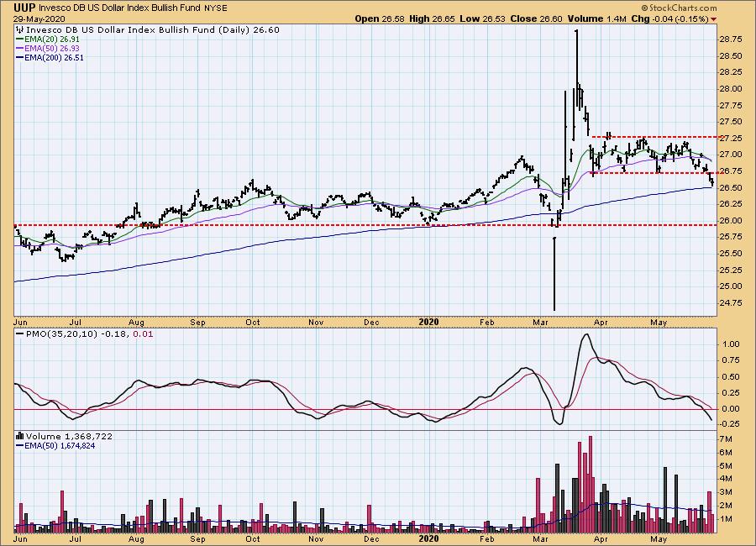Click the EMA(200) 26.51 legend entry
Screen dimensions: 756x546
coord(54,57)
